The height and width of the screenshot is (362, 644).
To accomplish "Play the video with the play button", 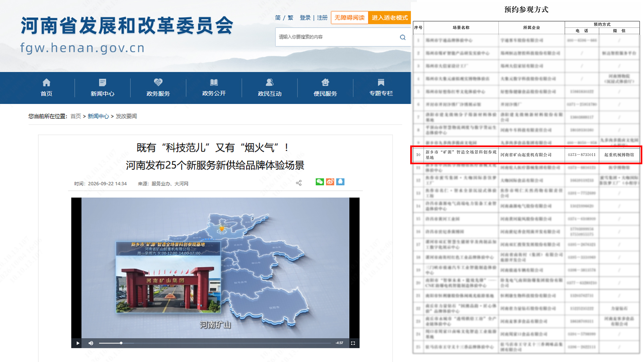I will click(x=78, y=343).
